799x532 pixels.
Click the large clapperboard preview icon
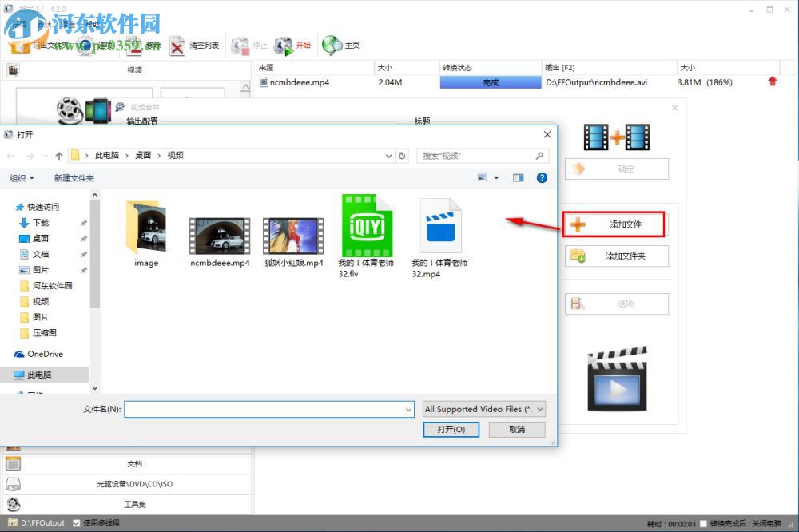pos(617,379)
